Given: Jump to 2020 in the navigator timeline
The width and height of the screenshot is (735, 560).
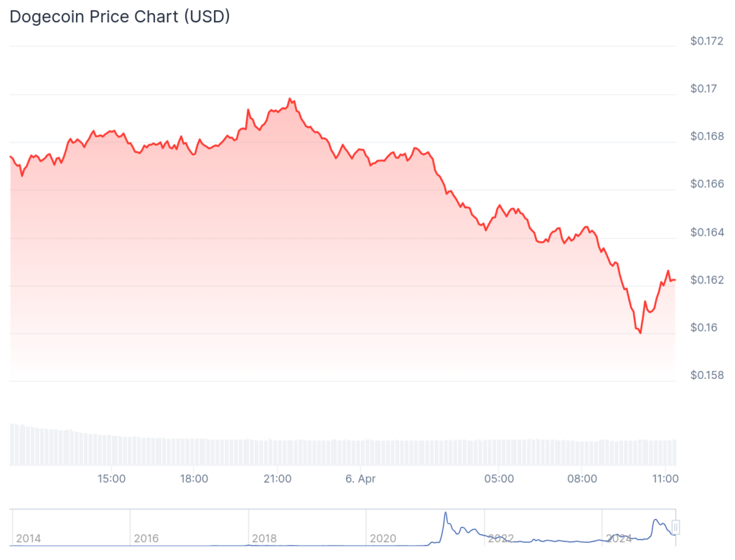Looking at the screenshot, I should tap(382, 538).
